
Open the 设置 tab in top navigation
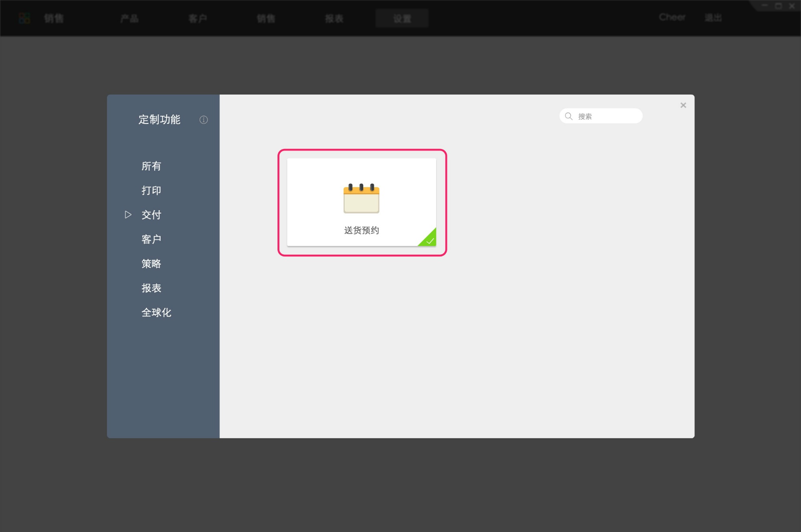(402, 18)
